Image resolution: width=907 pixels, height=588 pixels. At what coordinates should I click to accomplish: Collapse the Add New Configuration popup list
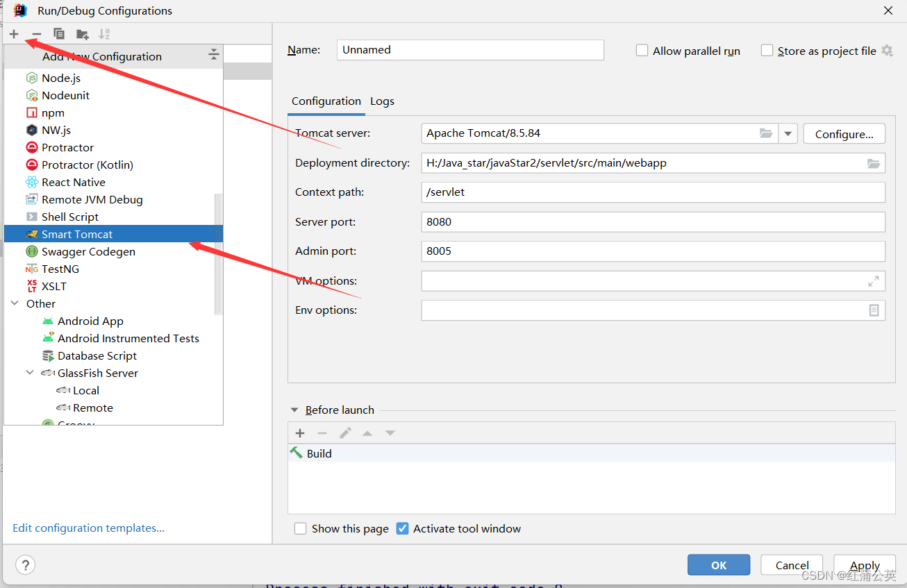[x=213, y=55]
